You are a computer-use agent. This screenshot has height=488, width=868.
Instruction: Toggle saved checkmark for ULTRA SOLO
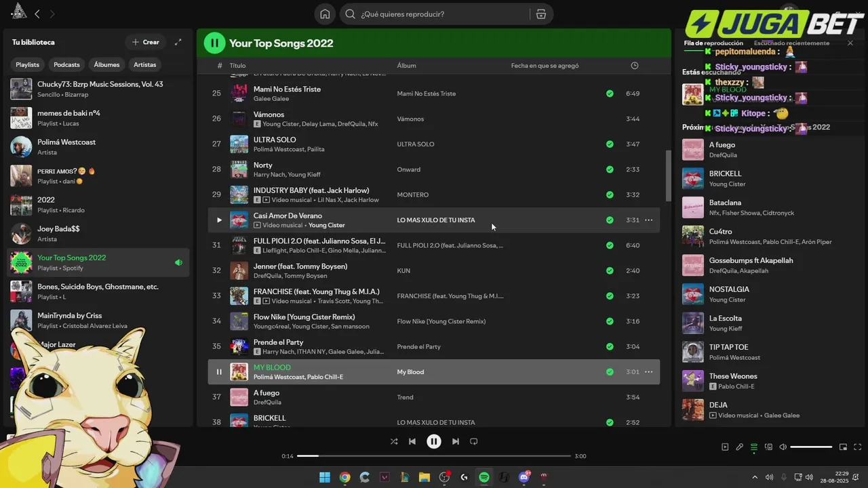(610, 144)
